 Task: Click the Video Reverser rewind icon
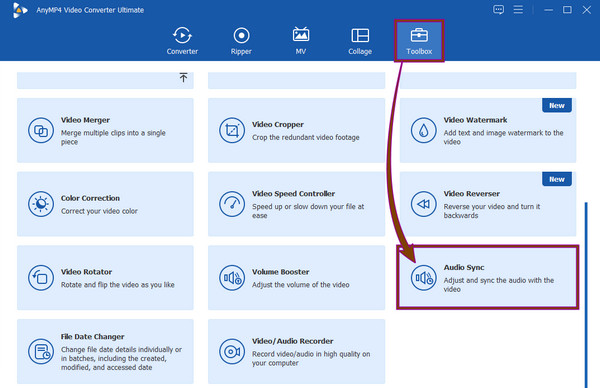(x=423, y=204)
